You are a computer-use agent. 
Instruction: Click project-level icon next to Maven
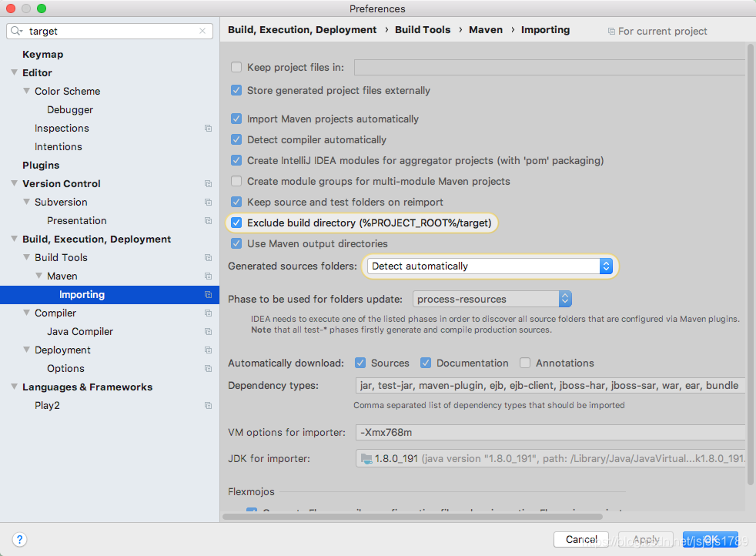(x=209, y=276)
